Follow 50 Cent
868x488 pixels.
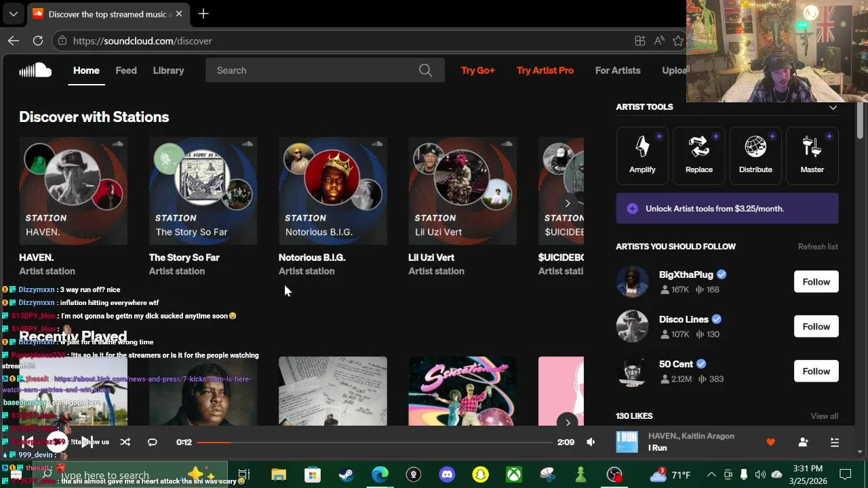pos(816,371)
